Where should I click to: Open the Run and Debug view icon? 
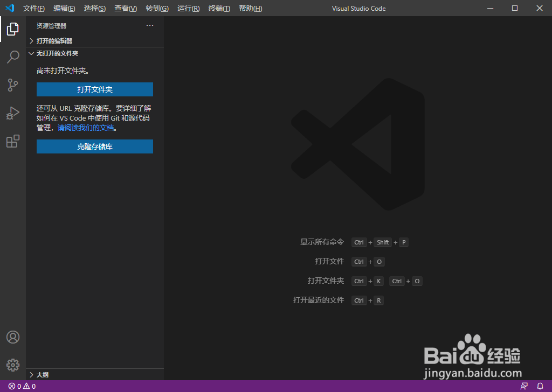tap(13, 113)
